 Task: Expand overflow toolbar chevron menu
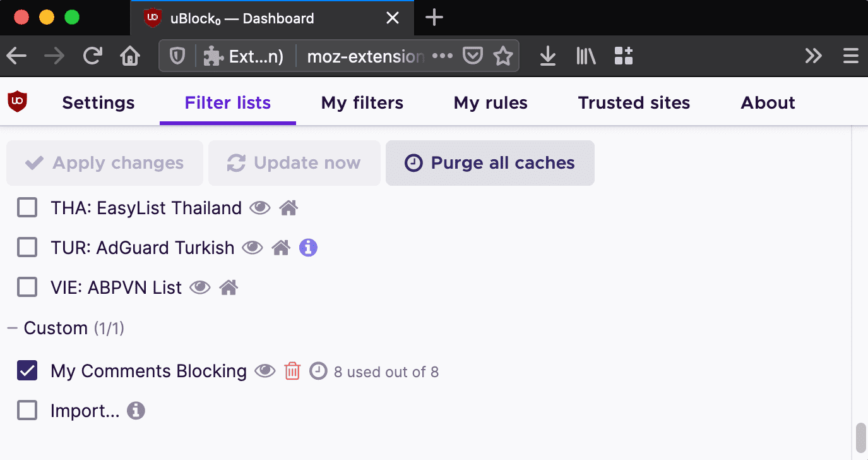tap(814, 56)
